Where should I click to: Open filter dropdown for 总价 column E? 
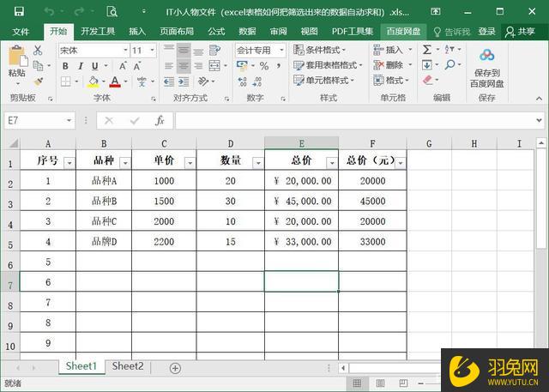332,163
